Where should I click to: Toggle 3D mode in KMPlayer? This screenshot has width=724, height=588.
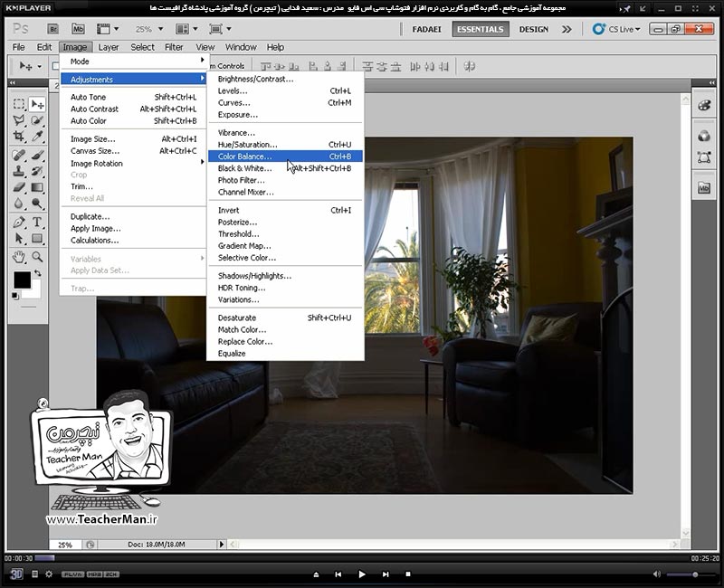click(x=16, y=574)
